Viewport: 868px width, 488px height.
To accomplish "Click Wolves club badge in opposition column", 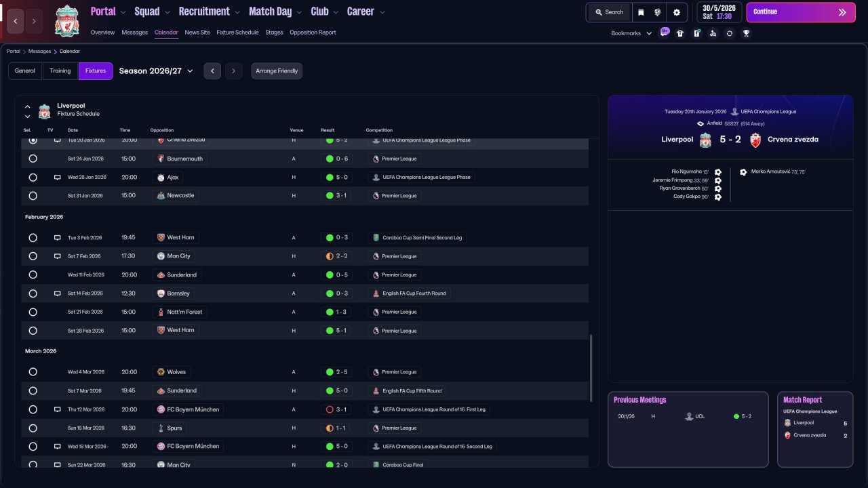I will [161, 372].
